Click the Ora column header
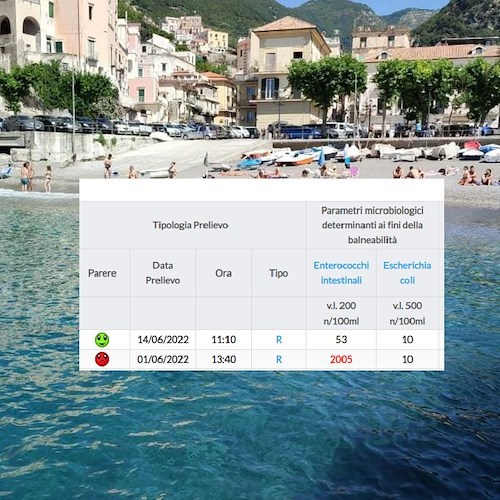Image resolution: width=500 pixels, height=500 pixels. coord(223,273)
